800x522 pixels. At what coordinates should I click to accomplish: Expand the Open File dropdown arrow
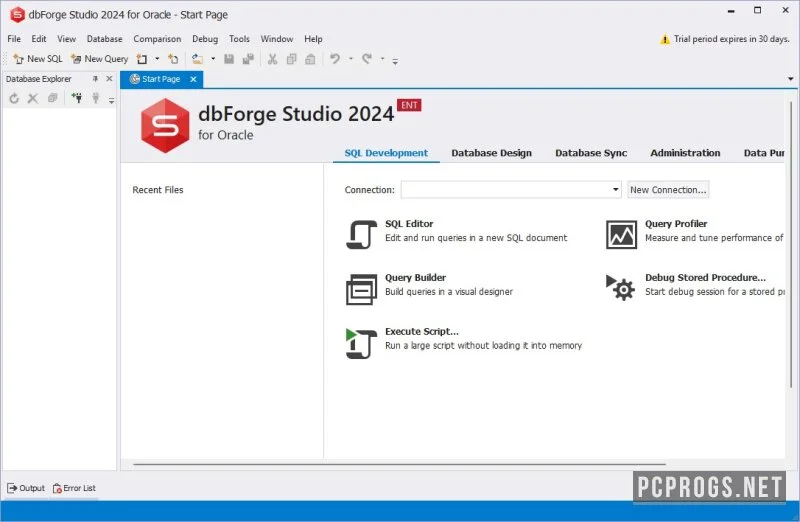coord(213,59)
